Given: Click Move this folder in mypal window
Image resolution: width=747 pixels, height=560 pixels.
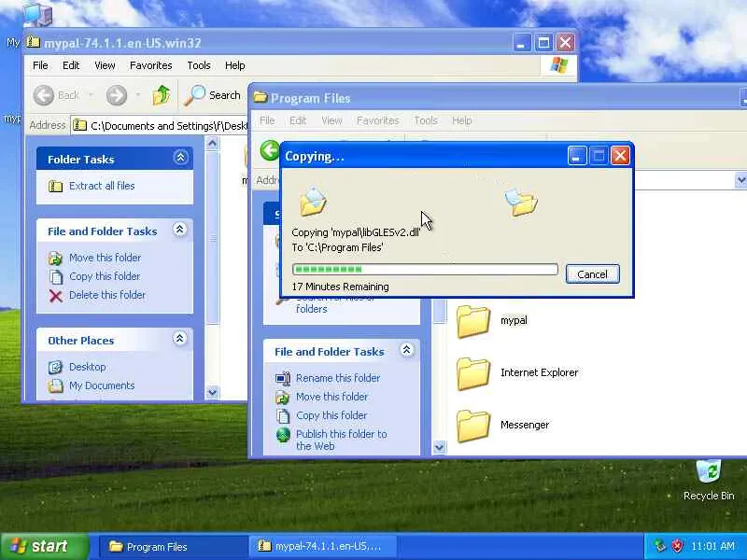Looking at the screenshot, I should tap(95, 258).
